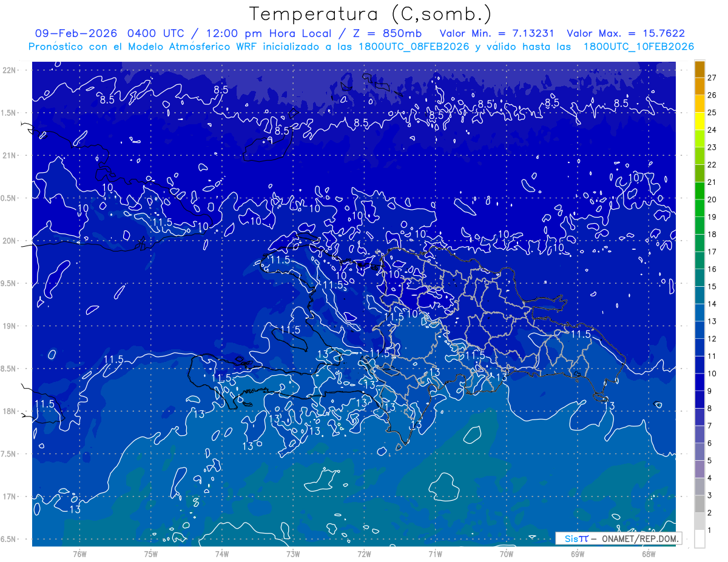The image size is (728, 562).
Task: Click the legend label "9"
Action: tap(709, 391)
